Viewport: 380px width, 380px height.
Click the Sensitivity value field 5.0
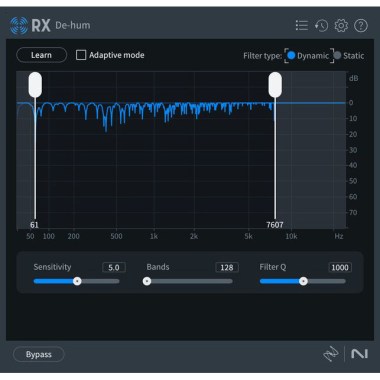(114, 267)
